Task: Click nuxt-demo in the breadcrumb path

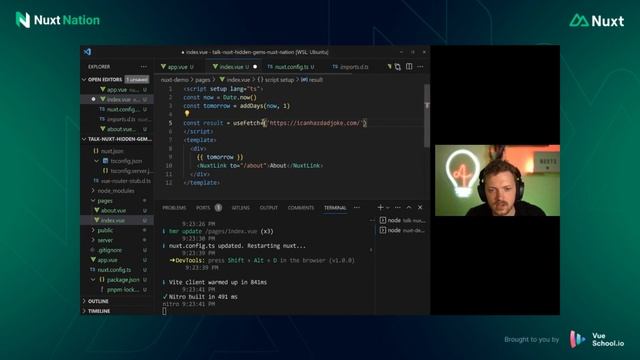Action: click(x=175, y=80)
